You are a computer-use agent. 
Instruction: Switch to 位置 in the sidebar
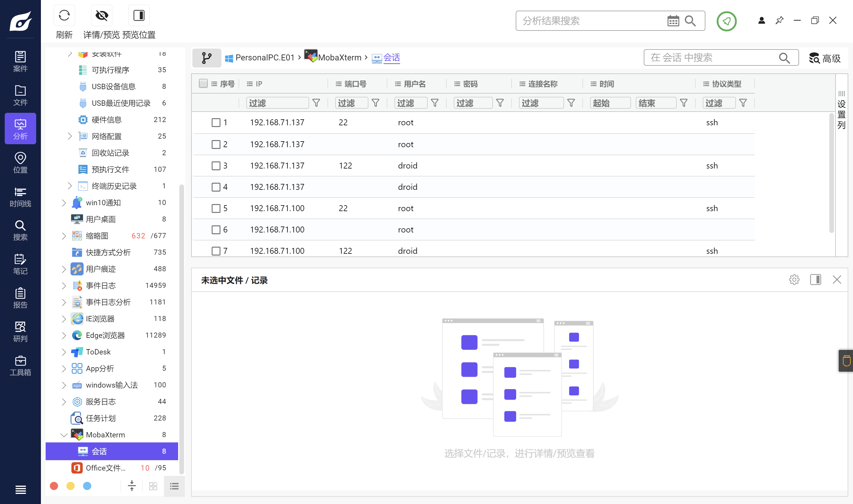tap(20, 163)
